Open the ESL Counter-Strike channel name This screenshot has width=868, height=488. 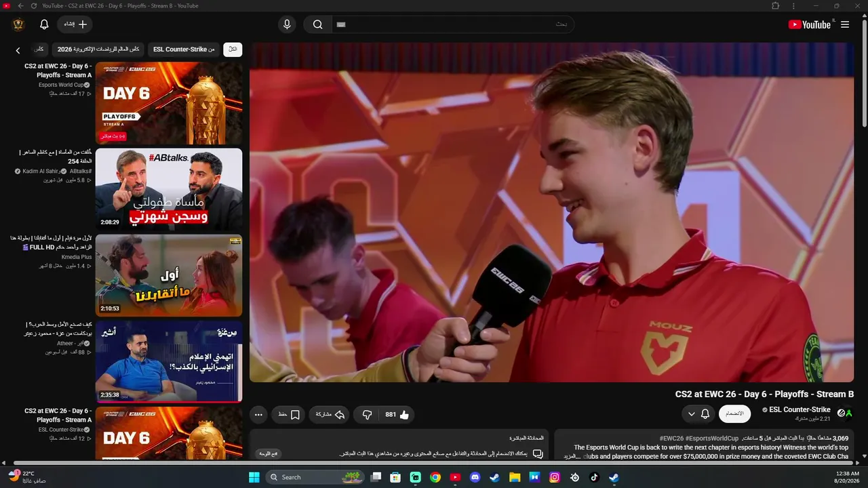tap(800, 409)
